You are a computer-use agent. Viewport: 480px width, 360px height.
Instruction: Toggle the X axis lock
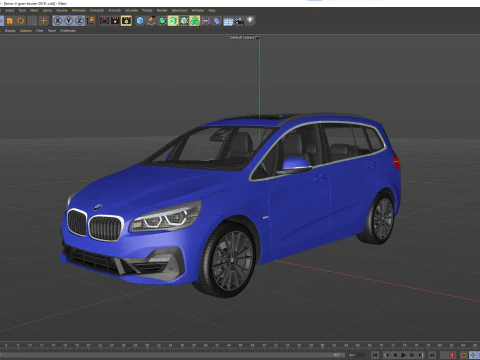(x=58, y=21)
